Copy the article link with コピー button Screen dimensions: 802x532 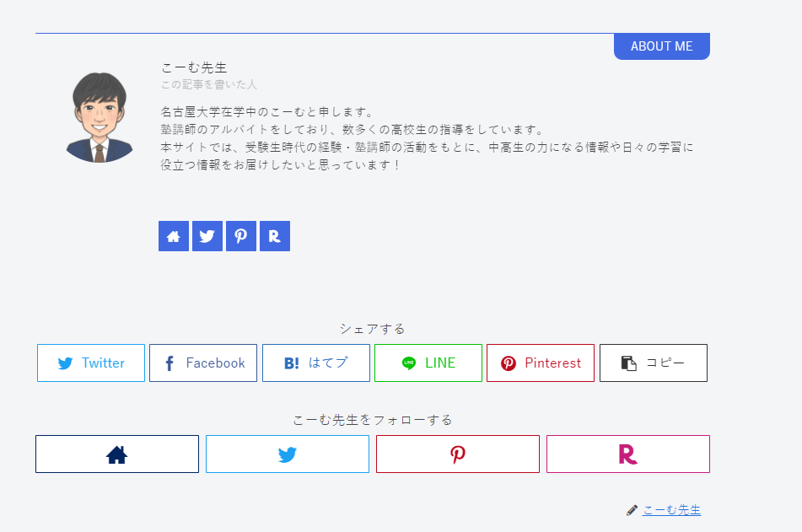(654, 363)
